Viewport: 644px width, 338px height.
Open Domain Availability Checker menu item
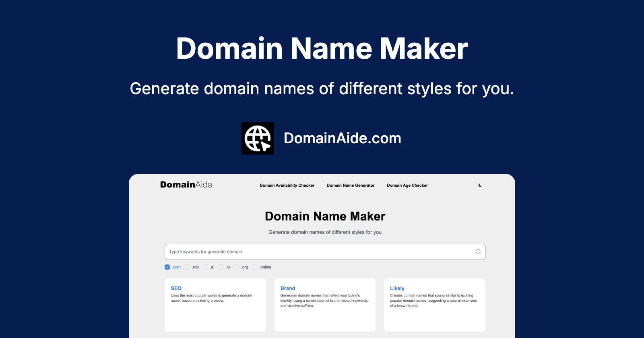[x=287, y=185]
